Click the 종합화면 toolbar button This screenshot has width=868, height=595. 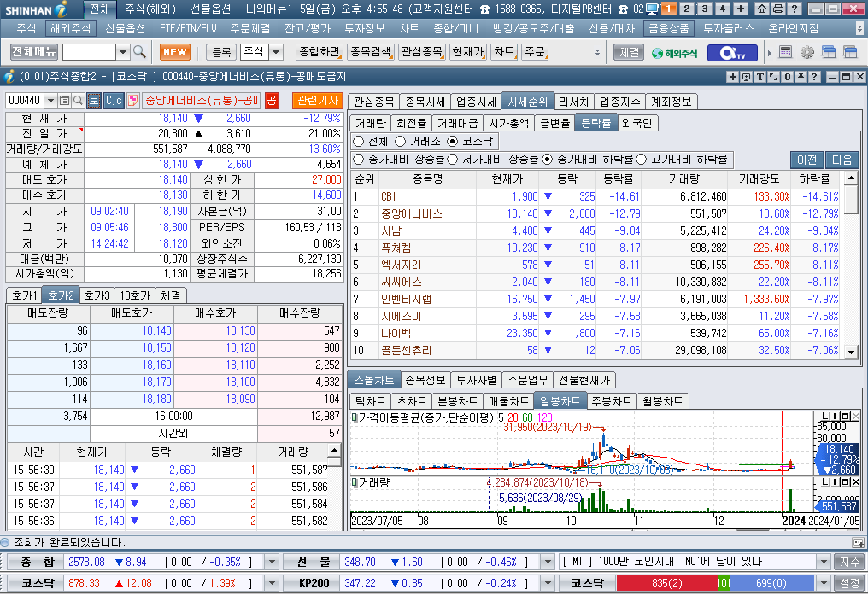click(320, 52)
